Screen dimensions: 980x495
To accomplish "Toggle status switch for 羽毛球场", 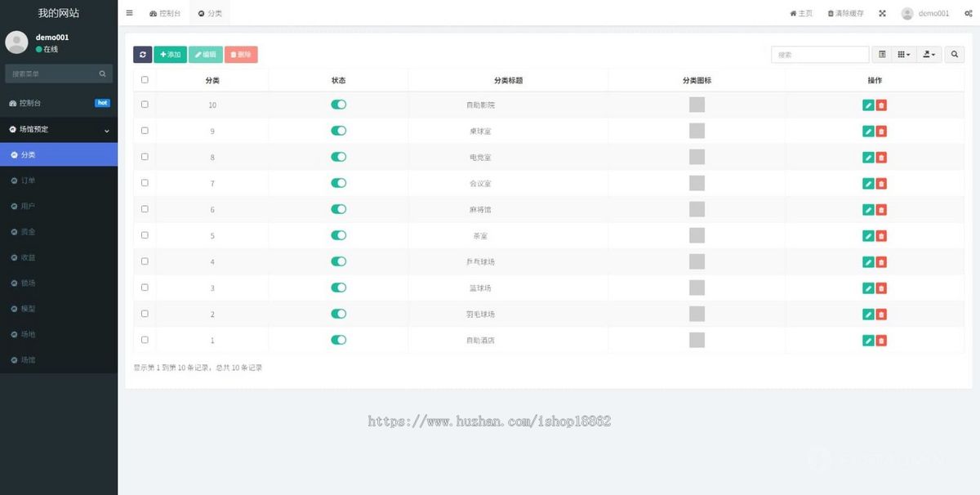I will tap(338, 314).
